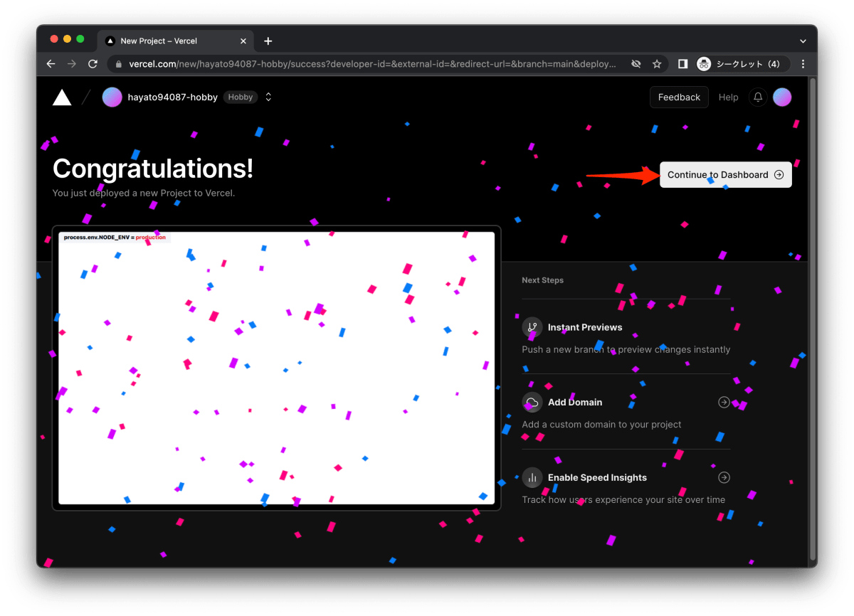Expand the team switcher chevrons

[268, 97]
